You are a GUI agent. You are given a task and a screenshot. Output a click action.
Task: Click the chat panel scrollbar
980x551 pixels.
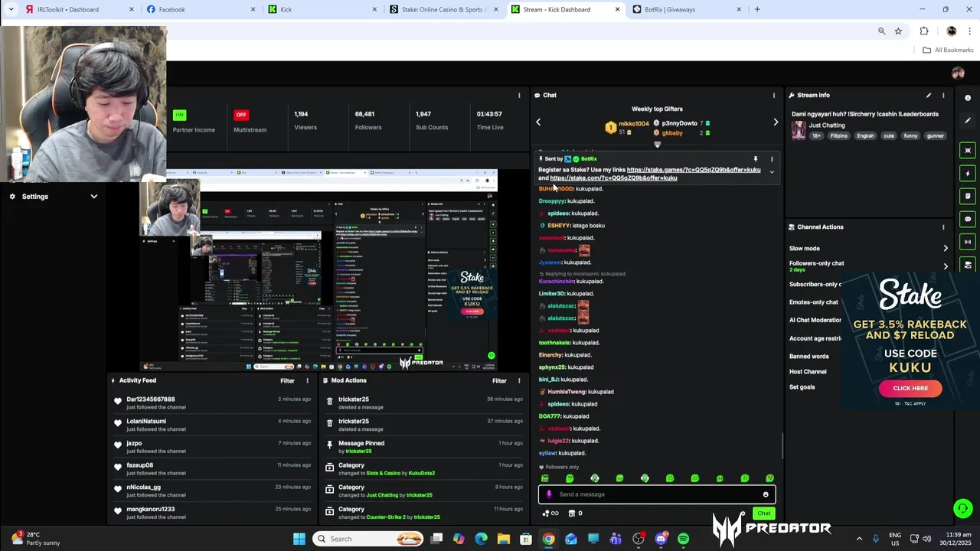tap(782, 445)
